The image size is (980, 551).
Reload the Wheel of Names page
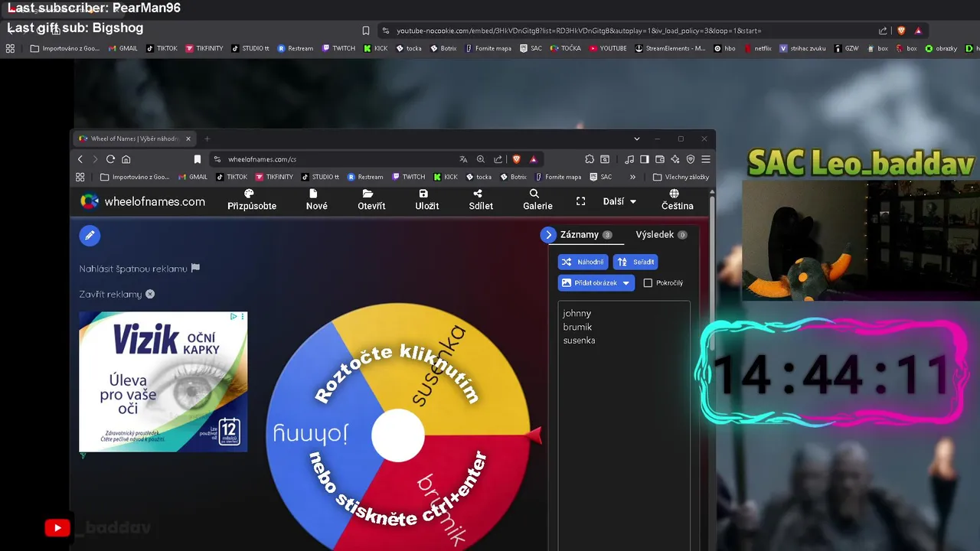point(110,159)
